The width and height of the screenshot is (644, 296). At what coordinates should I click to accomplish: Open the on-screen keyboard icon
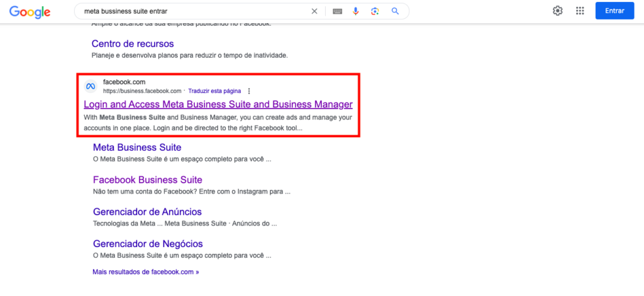(x=337, y=11)
